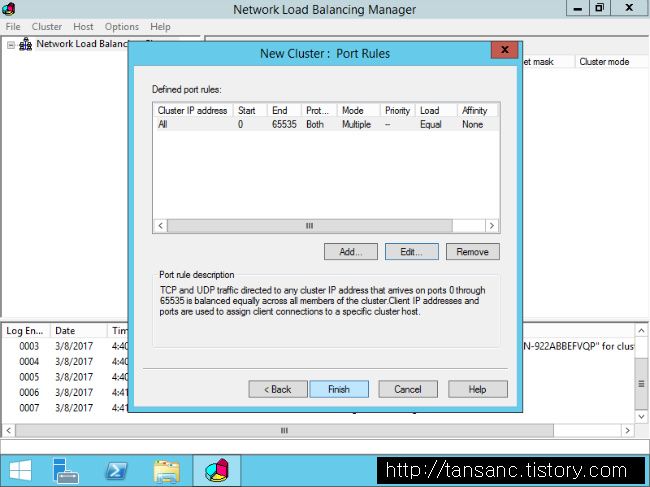Click the Edit... port rule button
Viewport: 650px width, 487px height.
pyautogui.click(x=412, y=252)
